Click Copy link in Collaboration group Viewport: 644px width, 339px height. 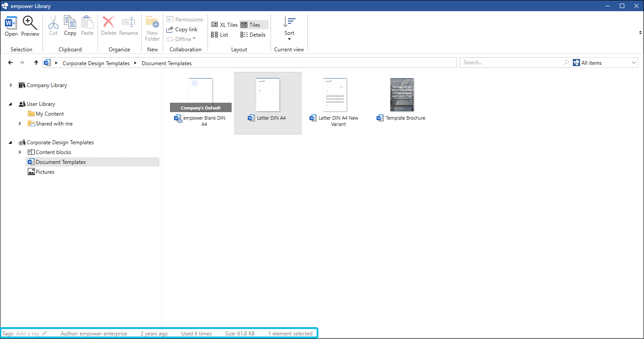click(x=182, y=29)
